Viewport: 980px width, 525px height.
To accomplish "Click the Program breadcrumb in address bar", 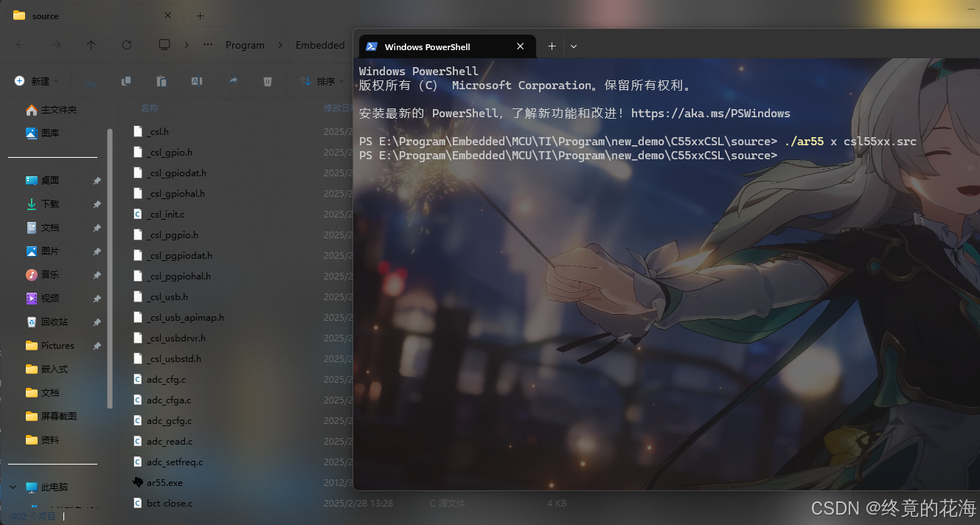I will [245, 45].
